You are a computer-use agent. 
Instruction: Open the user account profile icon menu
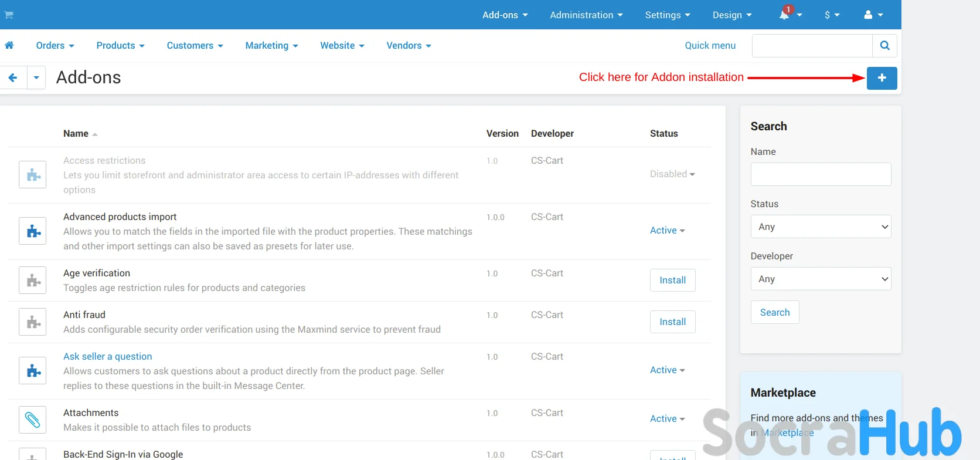868,15
